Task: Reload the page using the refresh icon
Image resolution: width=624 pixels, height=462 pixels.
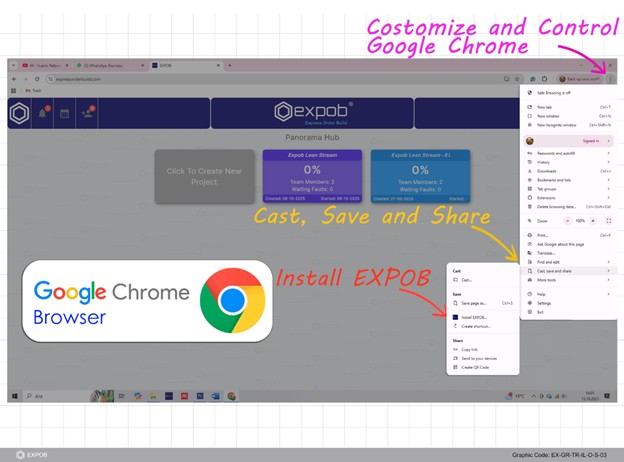Action: 37,78
